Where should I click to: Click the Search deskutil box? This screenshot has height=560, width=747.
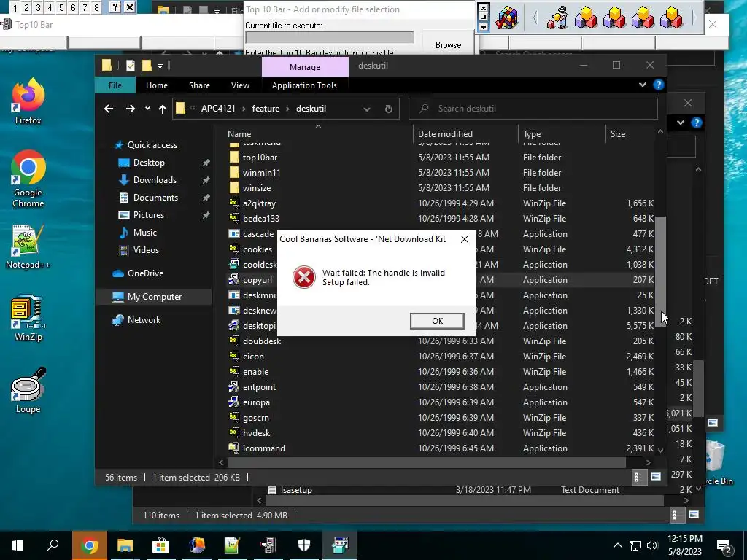click(x=533, y=109)
